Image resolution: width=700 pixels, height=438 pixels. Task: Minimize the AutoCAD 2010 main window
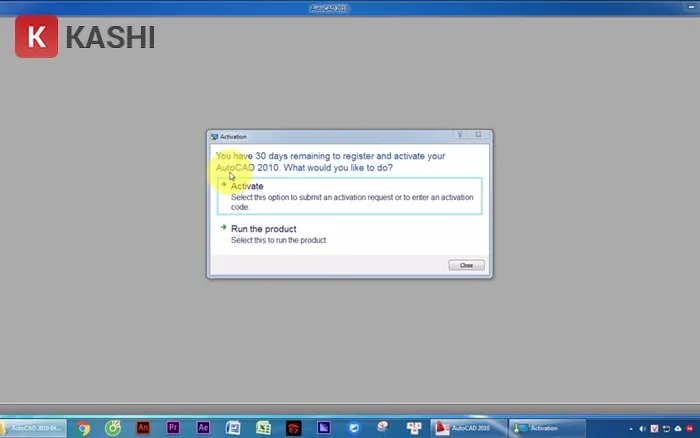pos(691,7)
